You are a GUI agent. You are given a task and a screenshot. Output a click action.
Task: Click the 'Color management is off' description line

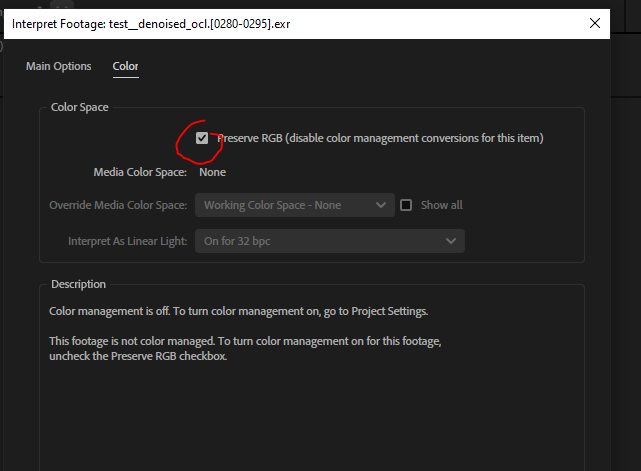240,311
